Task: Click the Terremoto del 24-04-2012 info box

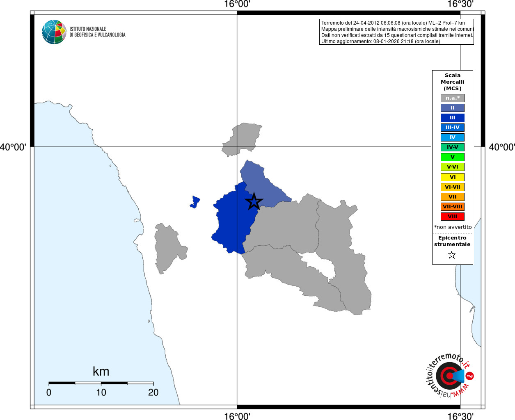Action: tap(396, 32)
